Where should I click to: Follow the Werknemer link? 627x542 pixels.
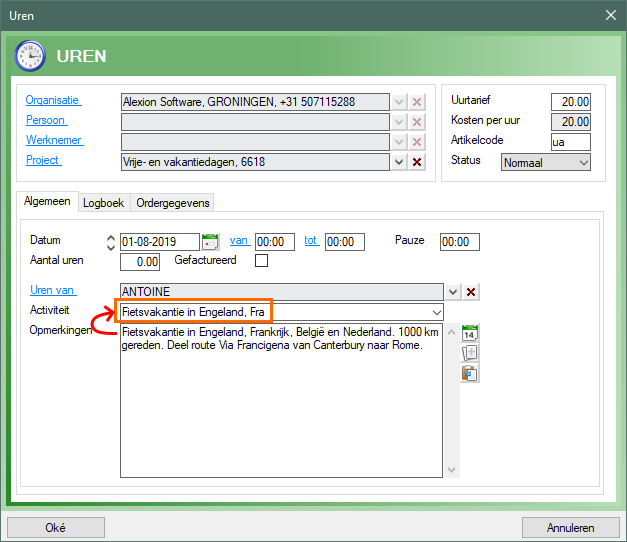pyautogui.click(x=54, y=140)
